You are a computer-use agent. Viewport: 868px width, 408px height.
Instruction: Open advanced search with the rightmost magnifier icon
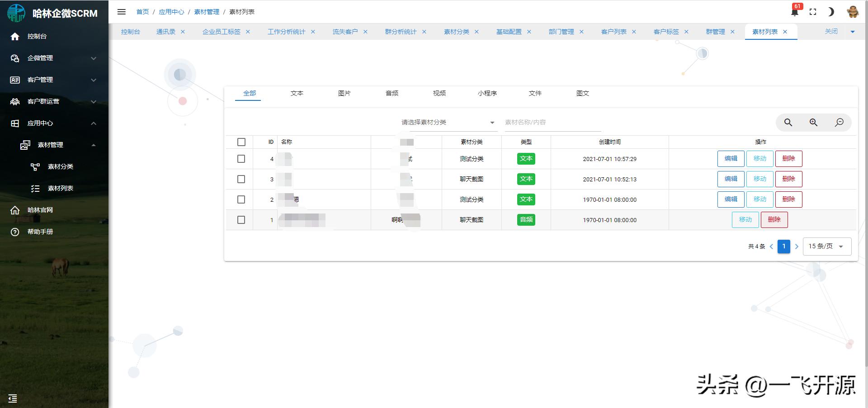click(839, 122)
